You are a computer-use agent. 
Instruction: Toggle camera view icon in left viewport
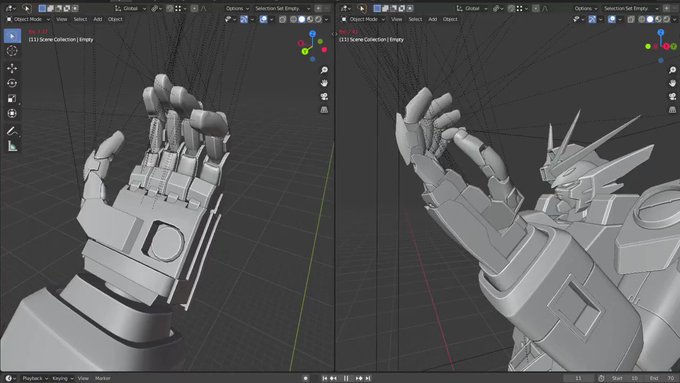click(x=324, y=97)
